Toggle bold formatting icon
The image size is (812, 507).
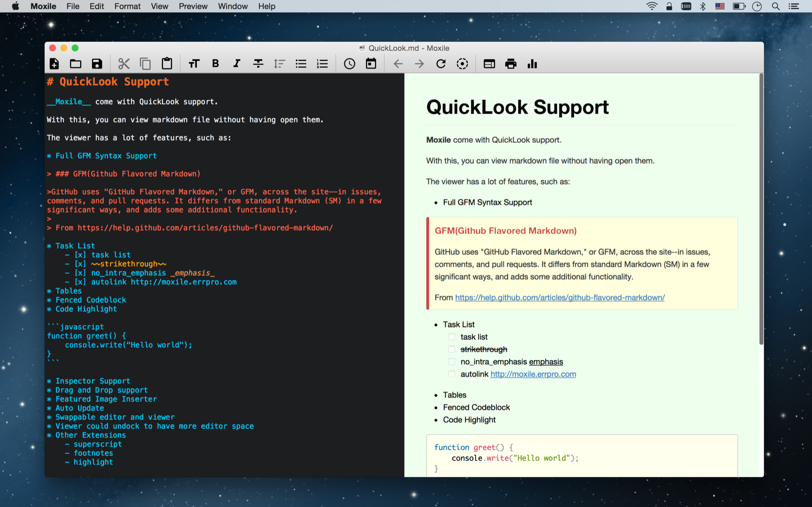pos(215,63)
